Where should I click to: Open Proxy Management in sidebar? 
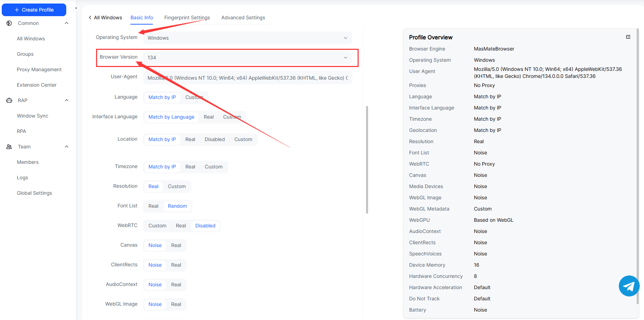39,69
